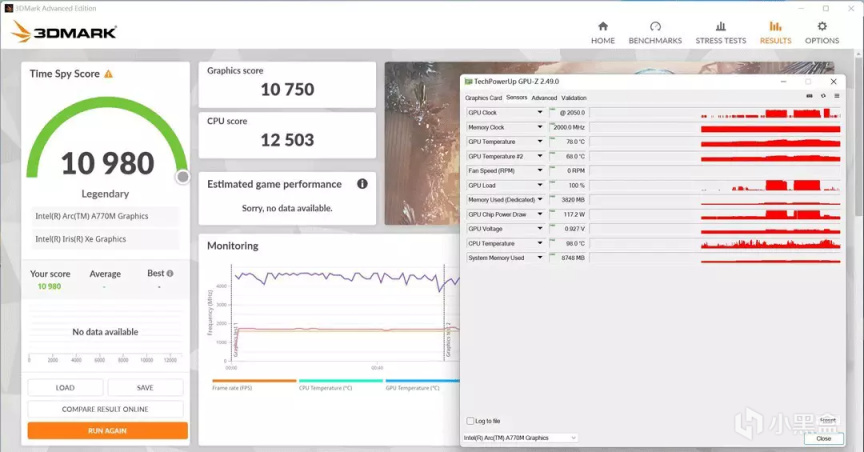Click the Legendary rating label
864x452 pixels.
coord(105,194)
